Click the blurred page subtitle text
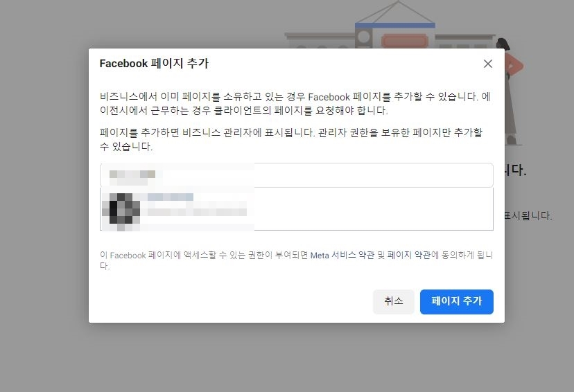This screenshot has height=392, width=574. tap(197, 212)
